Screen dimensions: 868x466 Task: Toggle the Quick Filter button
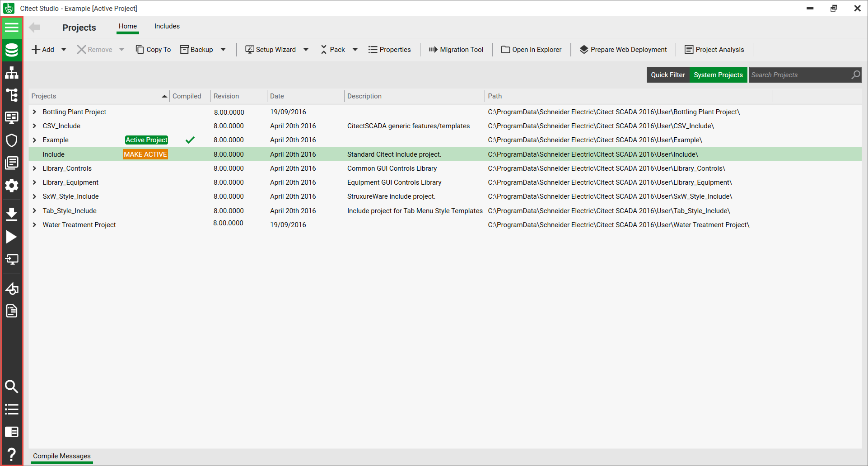pos(667,75)
